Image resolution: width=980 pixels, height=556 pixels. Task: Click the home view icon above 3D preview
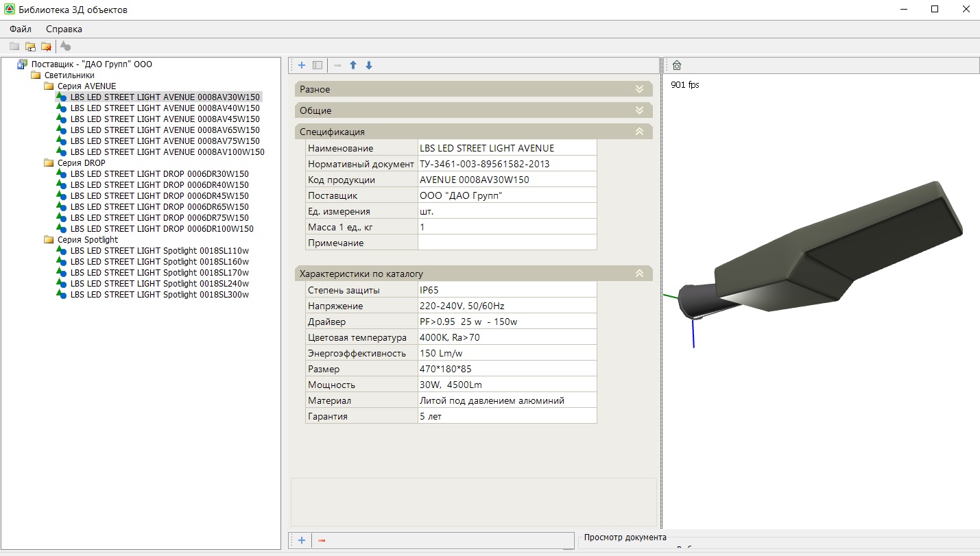click(677, 65)
